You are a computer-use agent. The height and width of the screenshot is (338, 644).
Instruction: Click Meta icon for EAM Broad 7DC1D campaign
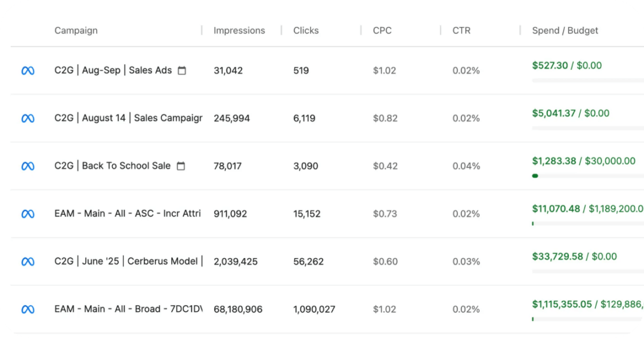(x=28, y=309)
